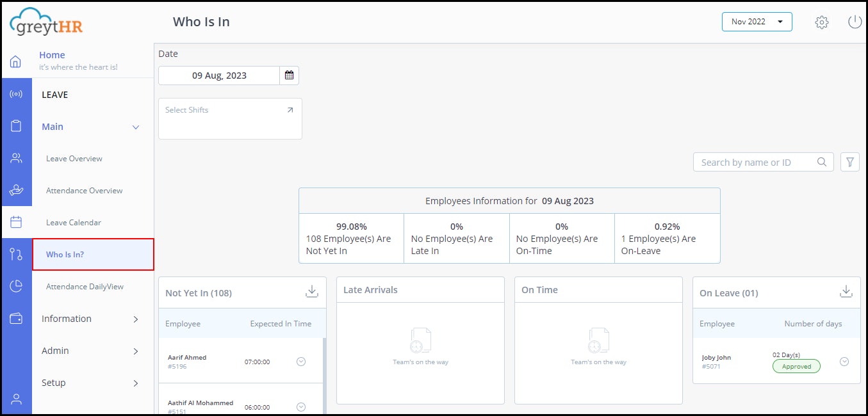Click the Approved status badge
This screenshot has height=416, width=868.
[796, 367]
